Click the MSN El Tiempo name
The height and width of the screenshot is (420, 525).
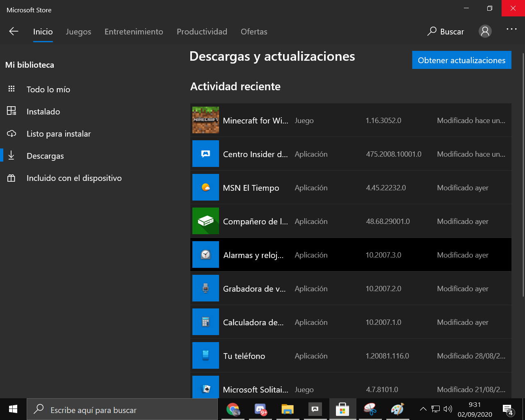point(251,188)
